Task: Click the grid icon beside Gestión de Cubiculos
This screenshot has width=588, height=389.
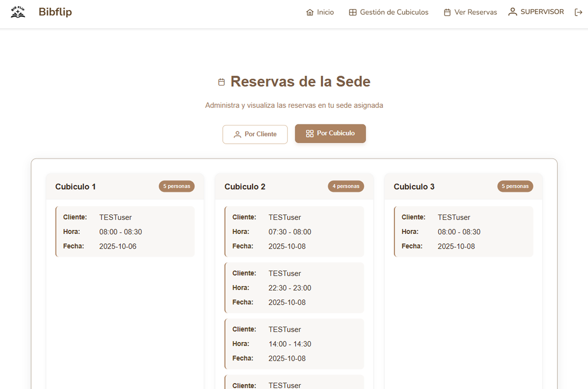Action: pyautogui.click(x=353, y=12)
